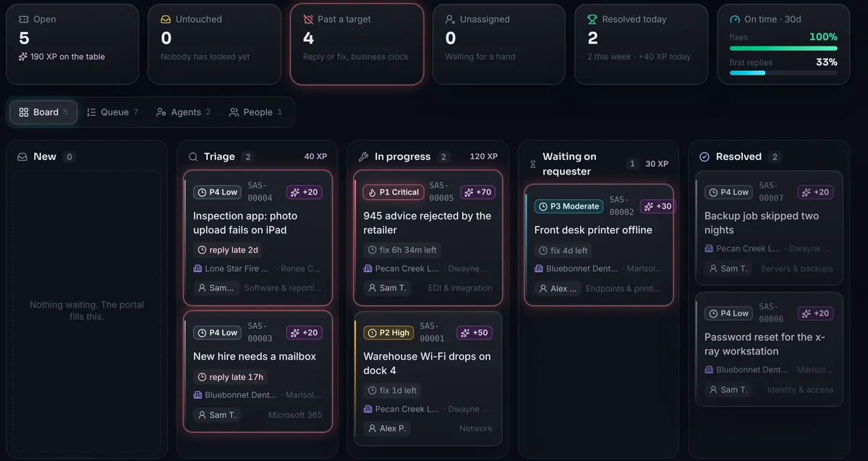Click the first replies 33% progress bar
This screenshot has width=868, height=461.
[783, 72]
